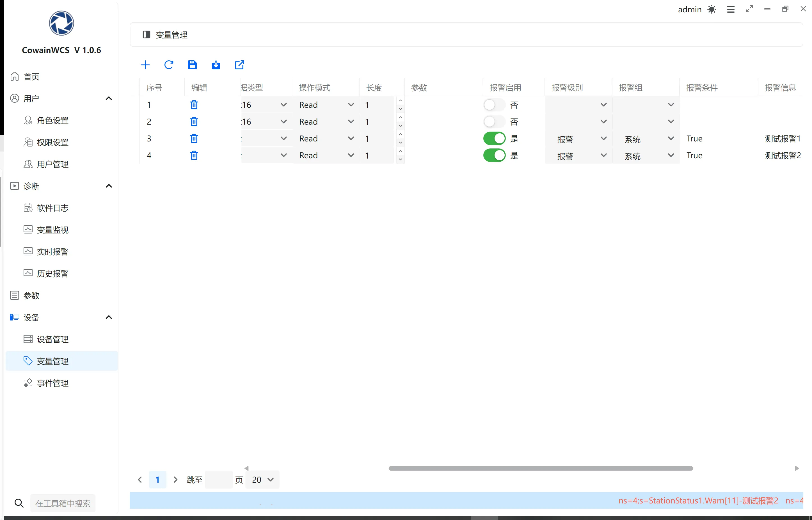Click the plus icon to add a variable
Viewport: 812px width, 520px height.
[x=145, y=65]
